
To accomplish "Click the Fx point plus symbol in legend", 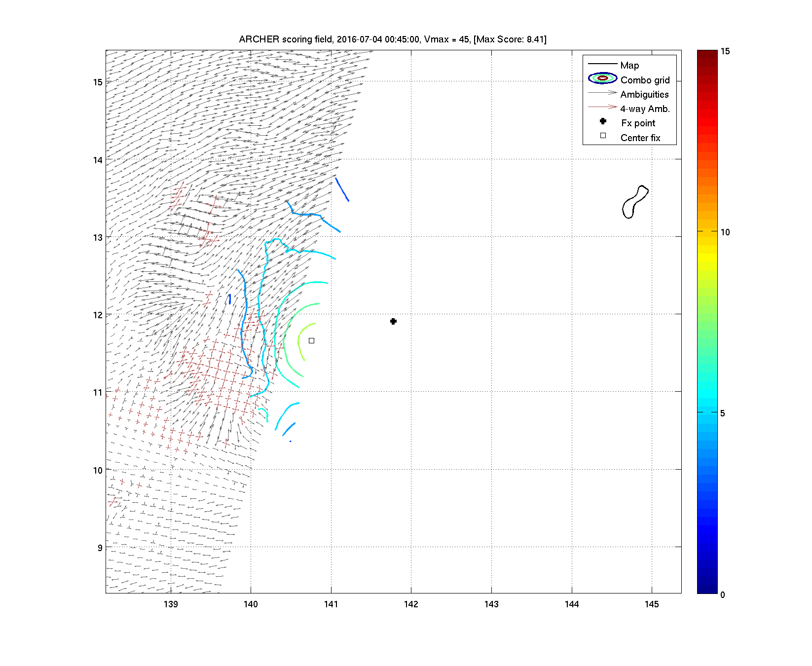I will coord(603,121).
